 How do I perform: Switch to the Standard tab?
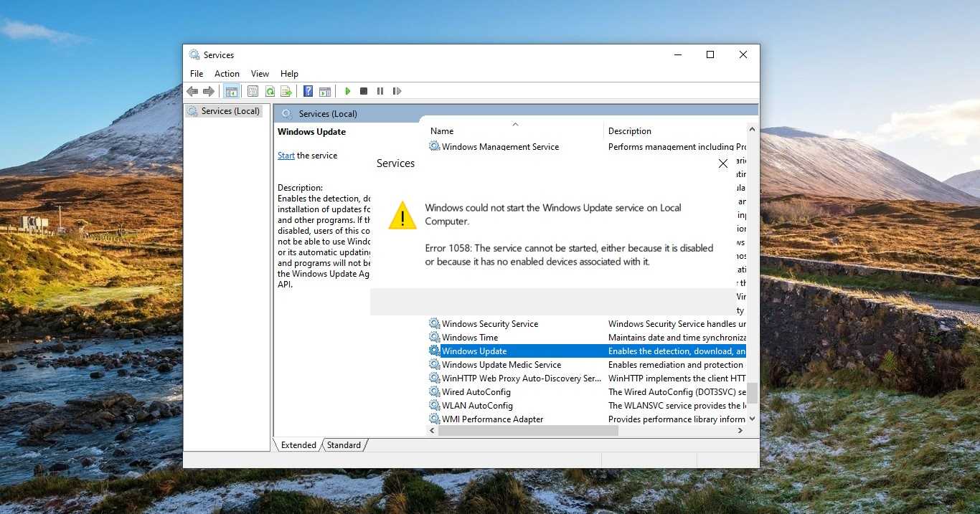[344, 445]
